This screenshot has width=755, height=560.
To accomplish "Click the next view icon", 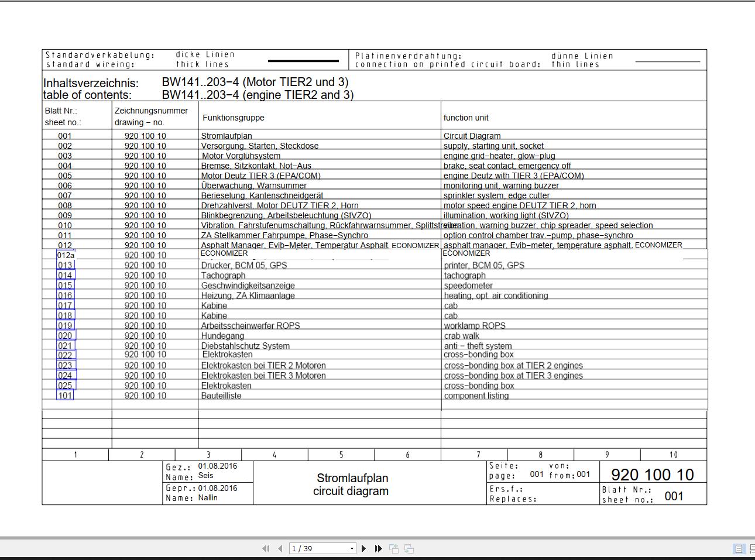I will click(x=409, y=549).
